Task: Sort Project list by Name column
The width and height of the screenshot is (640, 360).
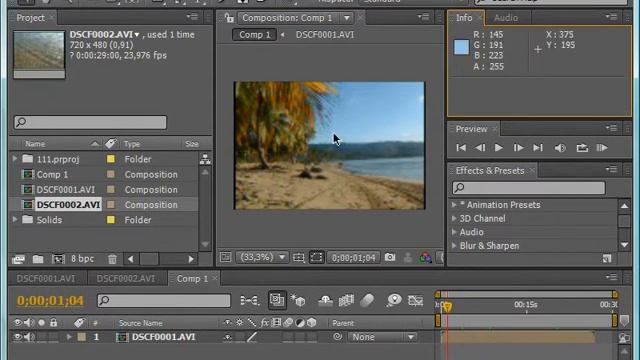Action: coord(35,144)
